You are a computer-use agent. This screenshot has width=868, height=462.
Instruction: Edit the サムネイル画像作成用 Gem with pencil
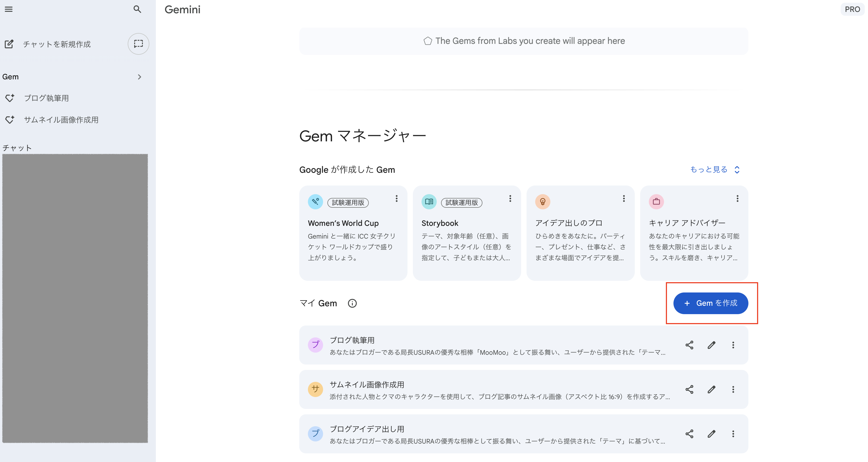point(711,389)
